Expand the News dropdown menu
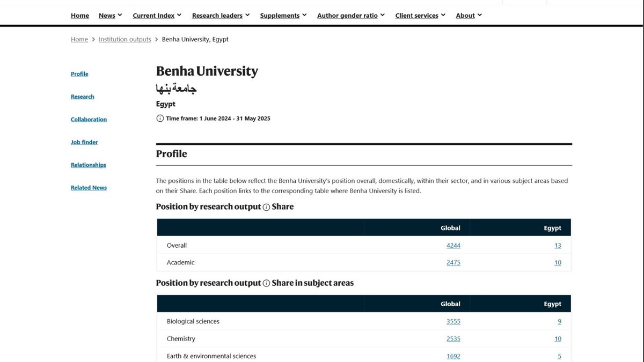Viewport: 644px width, 362px height. point(110,16)
